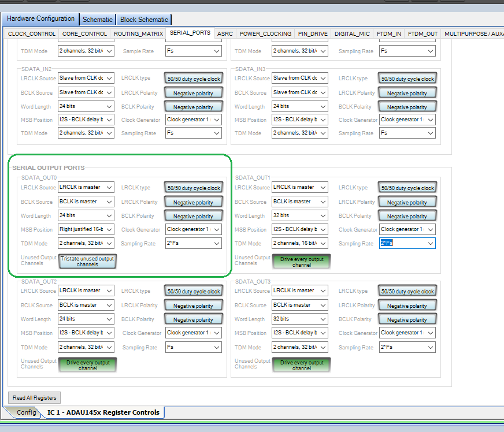The height and width of the screenshot is (432, 504).
Task: Toggle SDATA_OUT1 LRCLK Polarity button
Action: pyautogui.click(x=407, y=202)
